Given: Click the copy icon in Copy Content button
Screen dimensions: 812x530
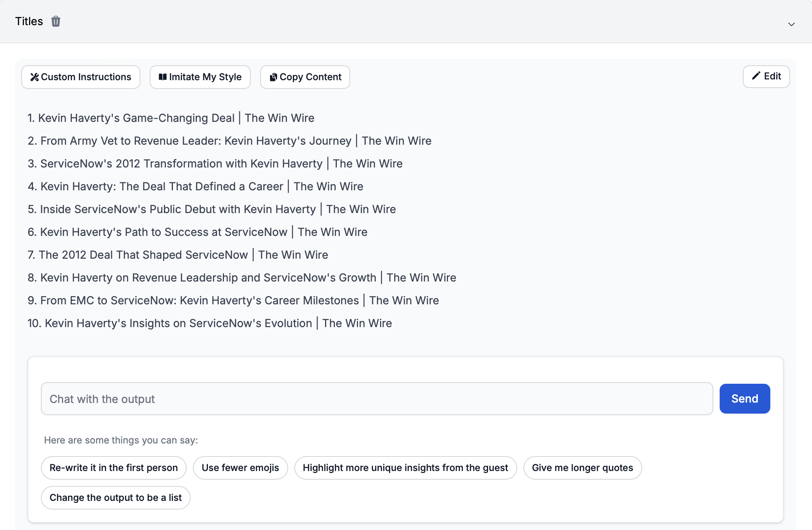Looking at the screenshot, I should [273, 76].
